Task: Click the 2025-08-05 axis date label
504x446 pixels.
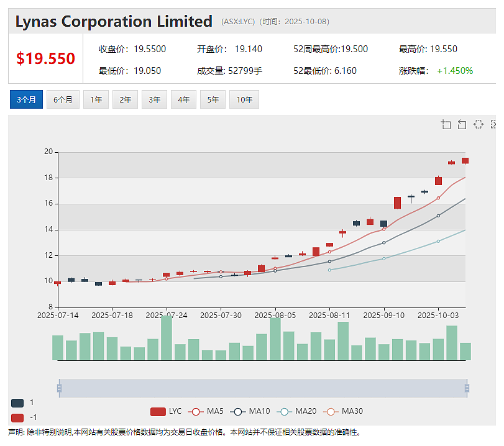Action: click(275, 316)
